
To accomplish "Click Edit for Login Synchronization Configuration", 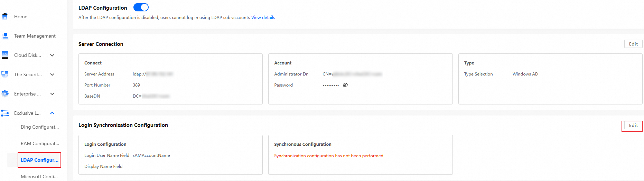I will pos(633,125).
